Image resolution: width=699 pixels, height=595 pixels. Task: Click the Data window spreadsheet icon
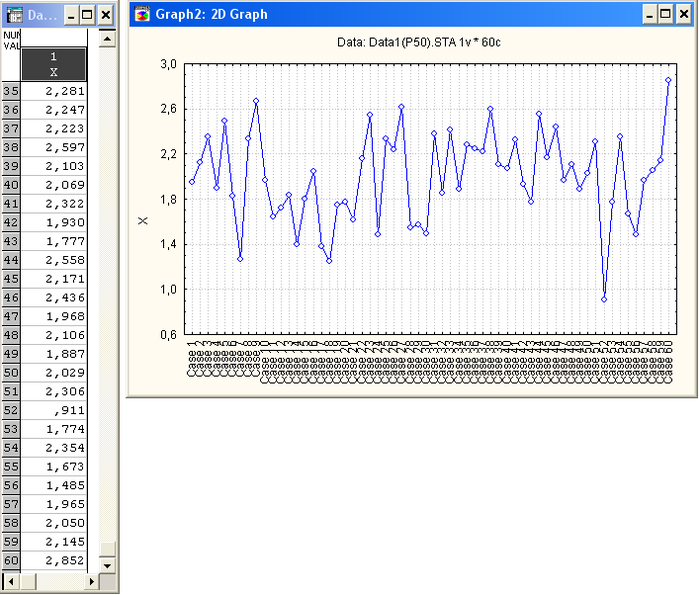coord(15,15)
